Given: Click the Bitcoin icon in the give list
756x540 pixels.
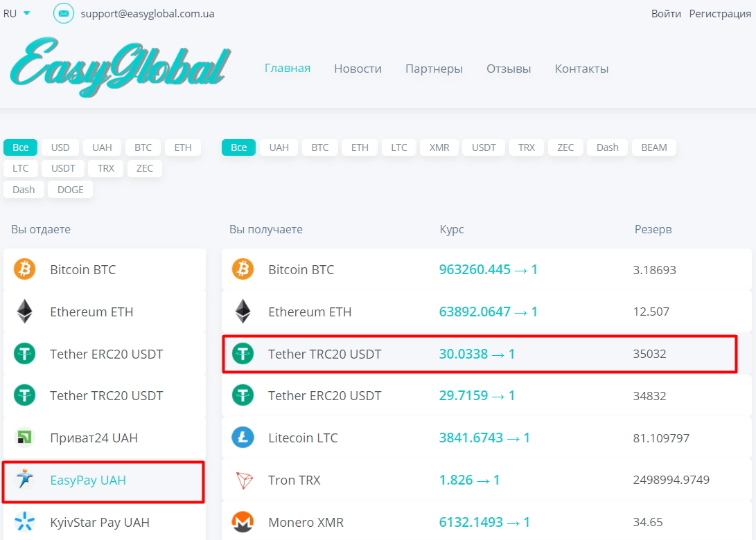Looking at the screenshot, I should pyautogui.click(x=25, y=269).
